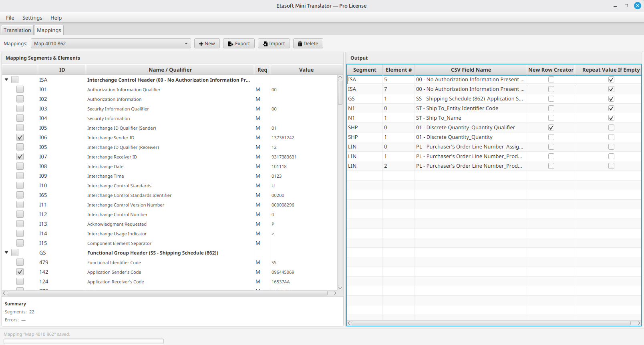
Task: Click the Output table scroll left arrow
Action: click(x=349, y=323)
